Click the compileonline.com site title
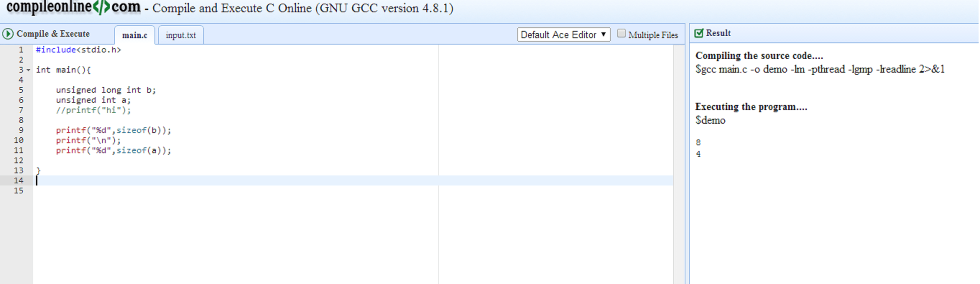 click(73, 7)
